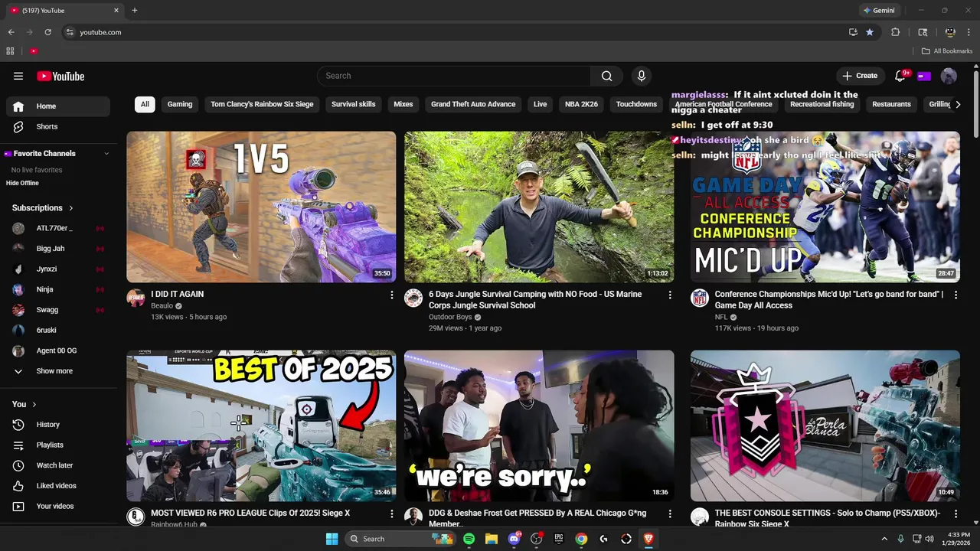
Task: Select the NBA 2K26 chip
Action: click(582, 104)
